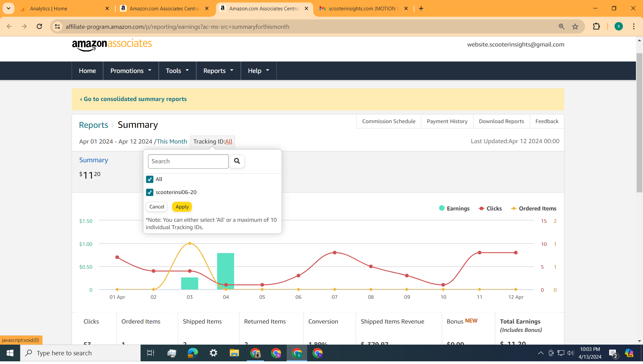643x364 pixels.
Task: Click the Ordered Items peak point on 03
Action: [x=190, y=243]
